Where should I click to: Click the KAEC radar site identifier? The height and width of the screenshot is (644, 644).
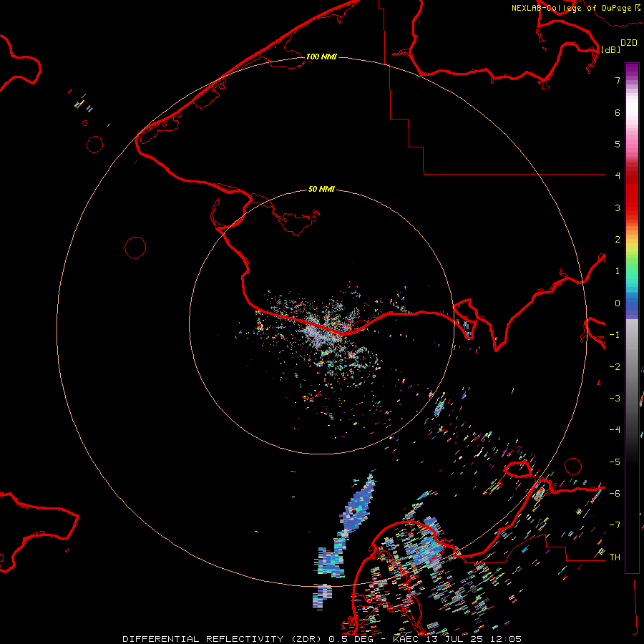coord(406,639)
